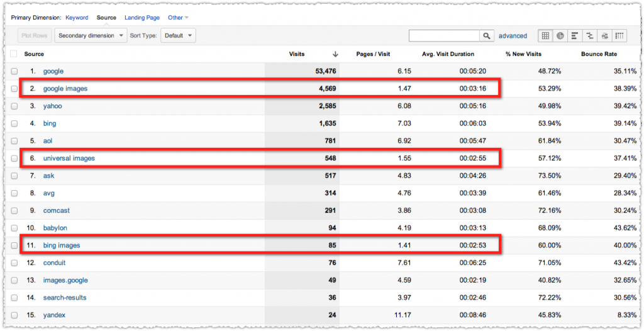Viewport: 644px width, 331px height.
Task: Tick the select-all checkbox in header
Action: pos(14,54)
